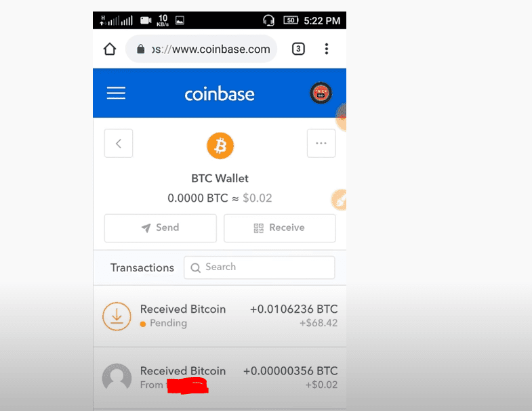Tap the padlock icon in address bar
Screen dimensions: 532x411
pos(140,49)
